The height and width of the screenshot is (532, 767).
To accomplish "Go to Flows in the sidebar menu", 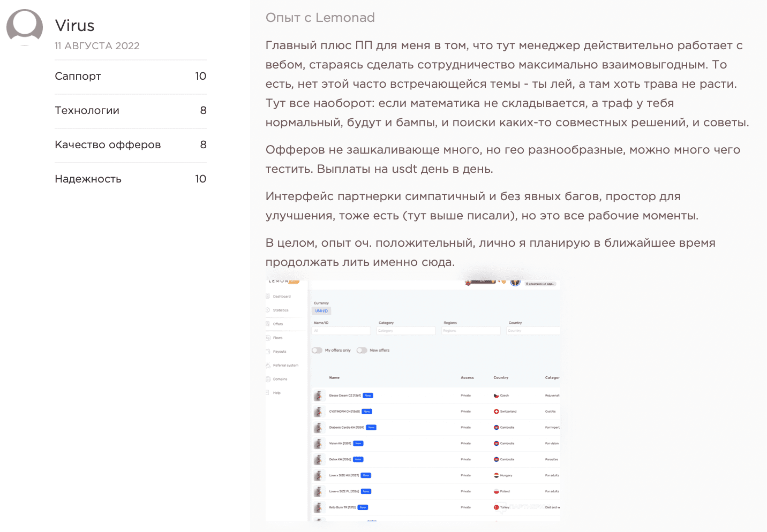I will (x=277, y=338).
